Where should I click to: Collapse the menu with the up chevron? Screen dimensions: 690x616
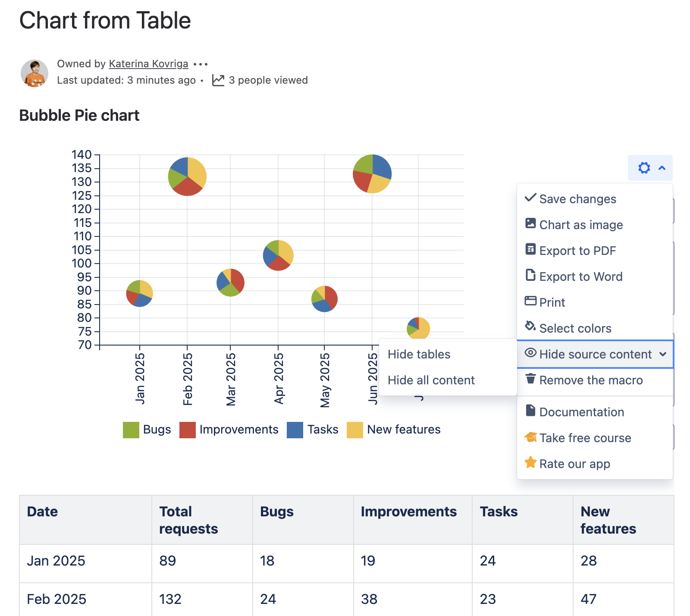662,168
